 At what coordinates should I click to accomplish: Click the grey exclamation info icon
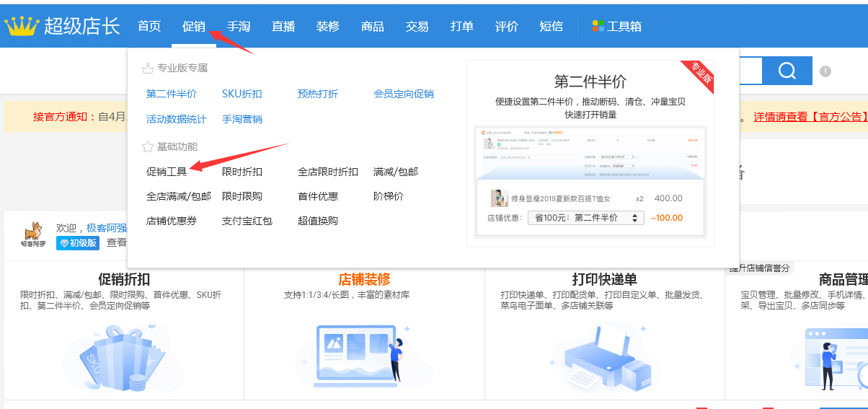click(825, 71)
